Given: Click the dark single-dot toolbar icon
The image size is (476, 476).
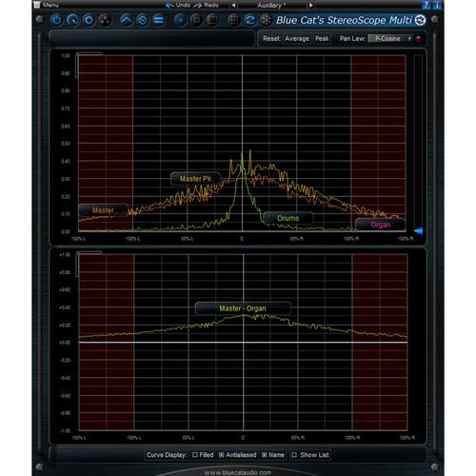Looking at the screenshot, I should click(x=180, y=20).
